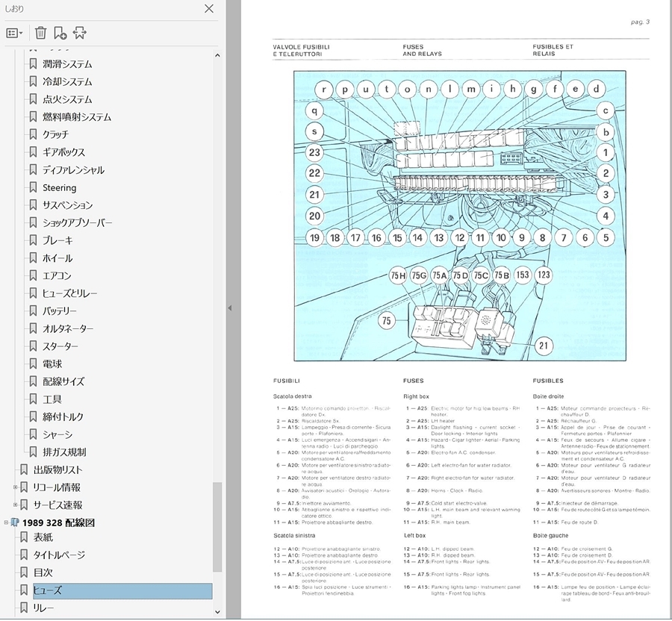Open the 出版物リスト bookmark
The image size is (672, 621).
pos(57,469)
